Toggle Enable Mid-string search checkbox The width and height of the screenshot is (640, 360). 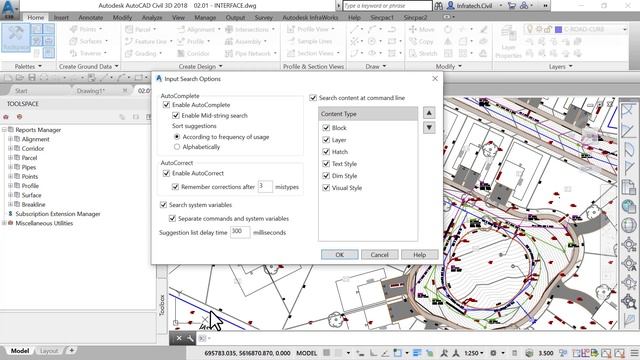click(176, 116)
